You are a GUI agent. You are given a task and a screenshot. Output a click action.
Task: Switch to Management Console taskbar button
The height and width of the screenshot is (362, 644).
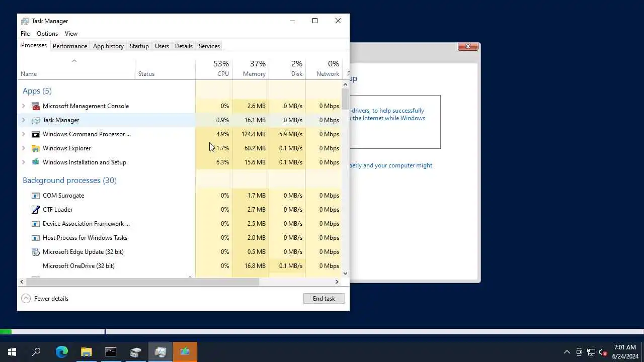coord(135,352)
